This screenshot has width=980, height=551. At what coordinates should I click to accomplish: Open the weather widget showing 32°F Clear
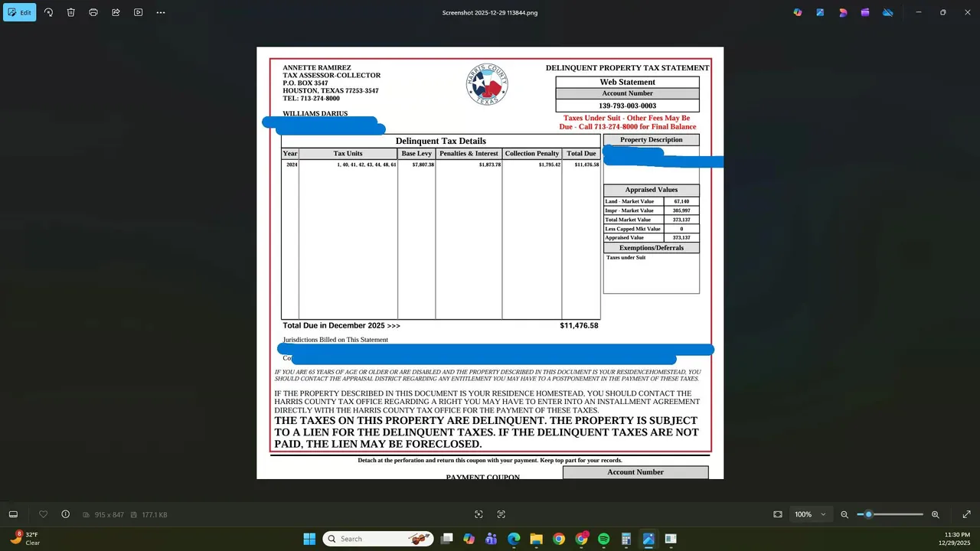24,539
